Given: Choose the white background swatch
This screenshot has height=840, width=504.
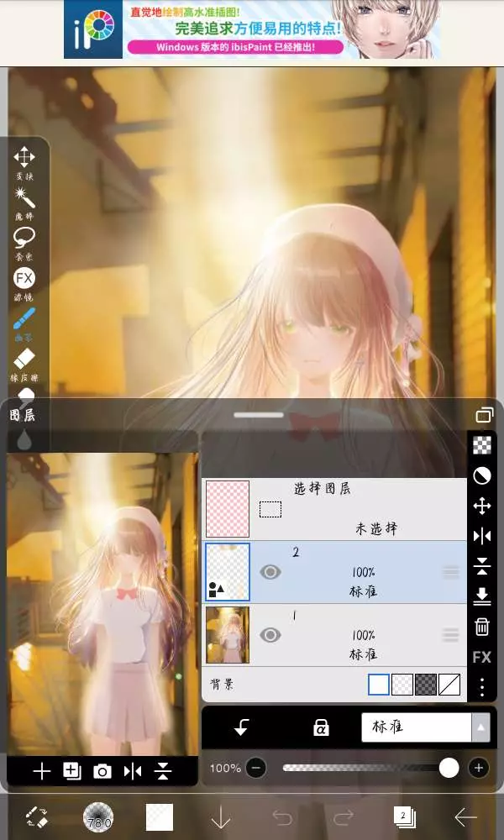Looking at the screenshot, I should tap(379, 685).
